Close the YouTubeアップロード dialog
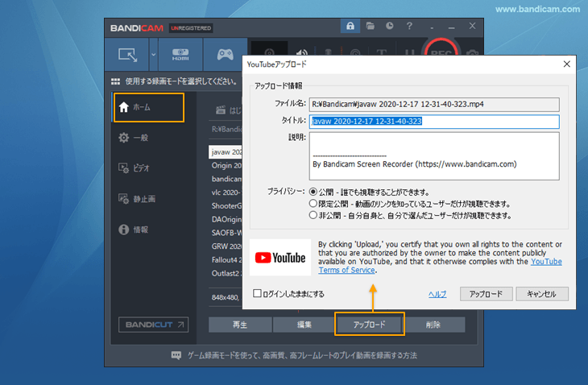This screenshot has height=385, width=588. coord(566,64)
